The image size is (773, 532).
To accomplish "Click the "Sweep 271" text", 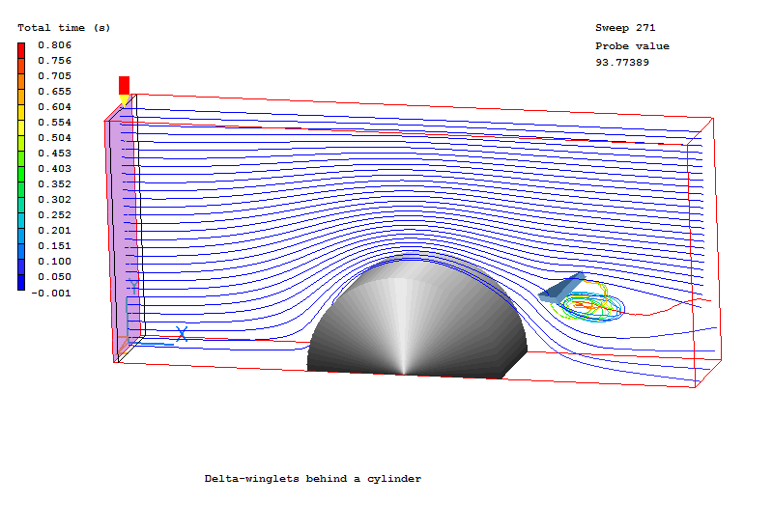I will click(625, 28).
